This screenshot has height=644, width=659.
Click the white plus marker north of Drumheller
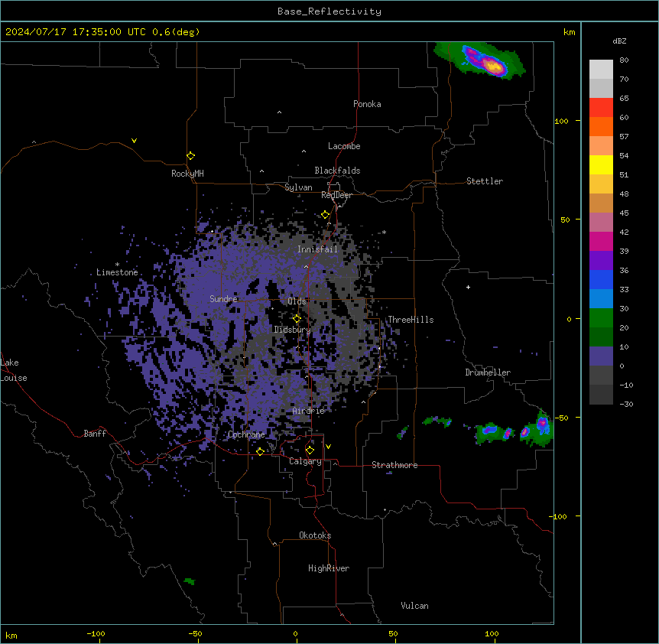tap(468, 287)
